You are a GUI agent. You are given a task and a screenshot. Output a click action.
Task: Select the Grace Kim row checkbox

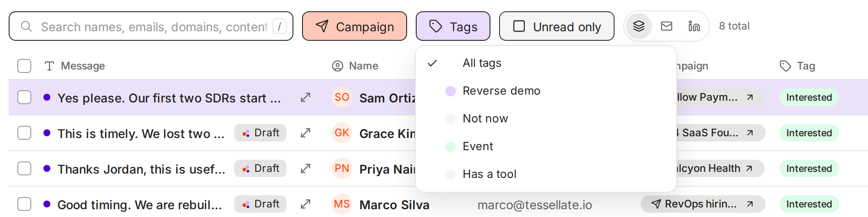tap(24, 133)
